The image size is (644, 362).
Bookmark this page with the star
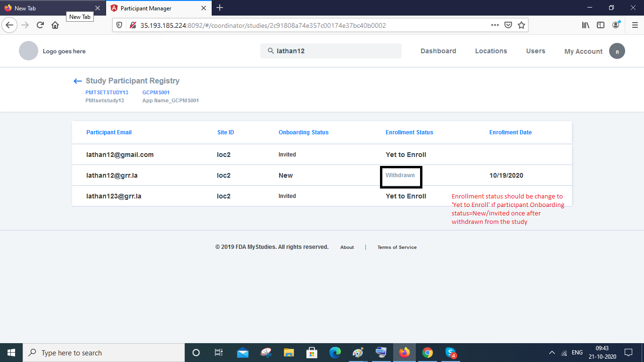pos(521,25)
